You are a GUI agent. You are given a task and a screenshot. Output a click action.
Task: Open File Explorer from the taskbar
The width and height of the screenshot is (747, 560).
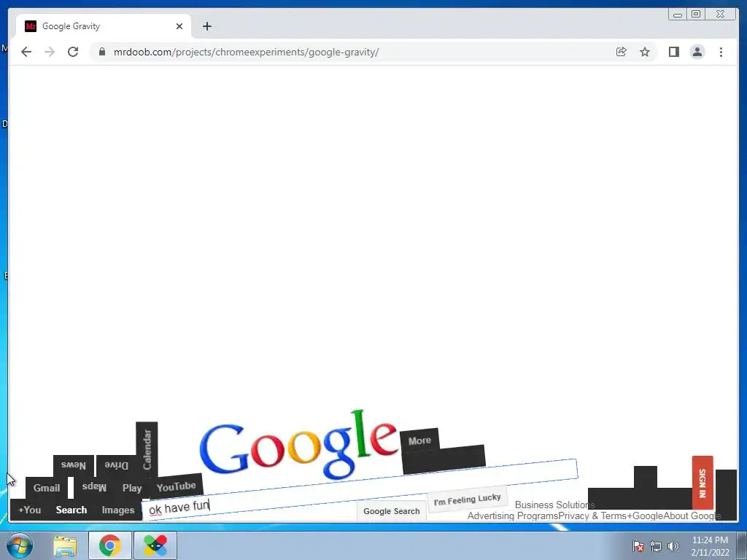[x=65, y=545]
